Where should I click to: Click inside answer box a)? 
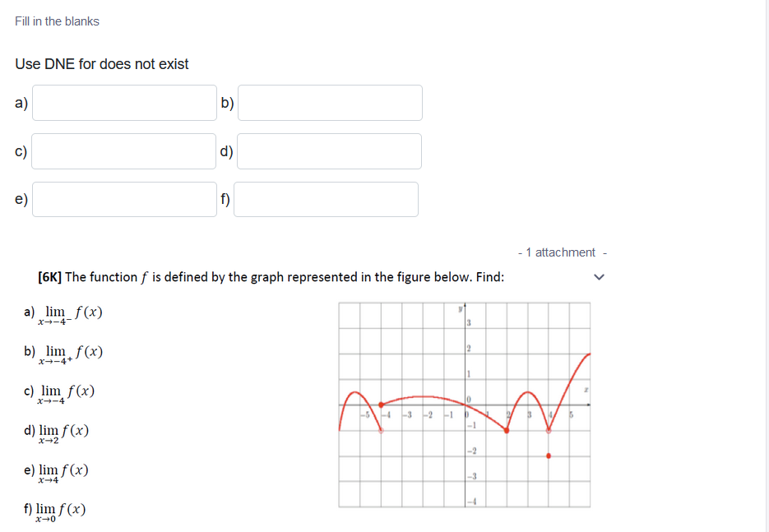click(123, 102)
